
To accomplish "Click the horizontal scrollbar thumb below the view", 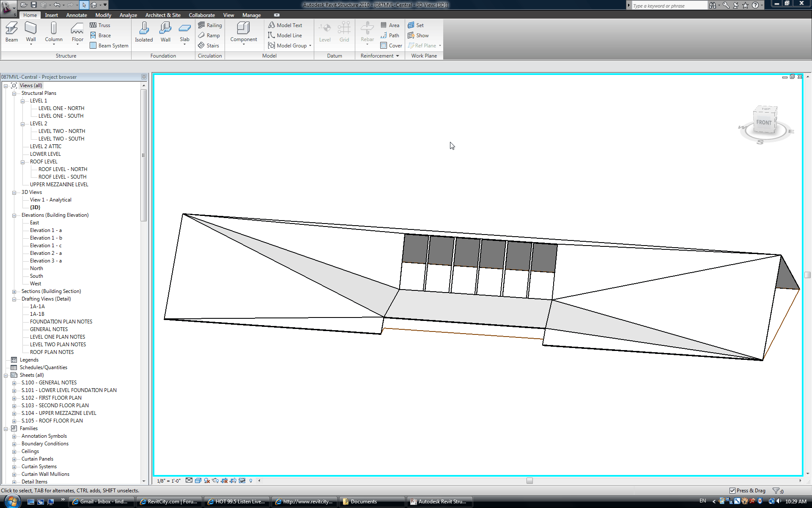I will coord(529,481).
